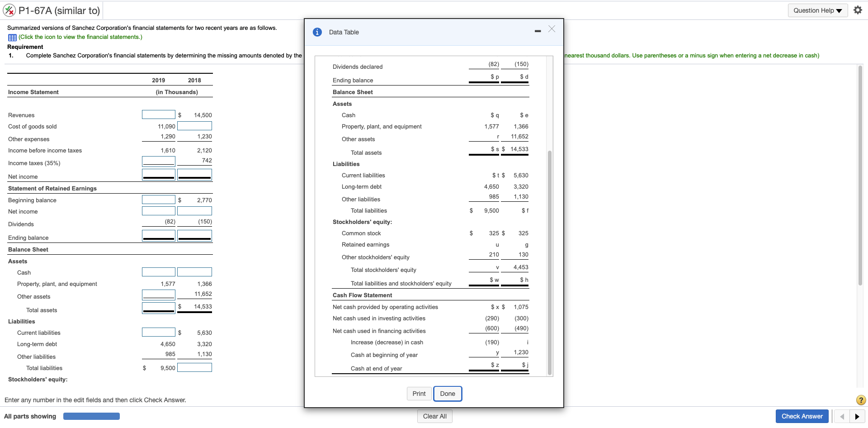868x428 pixels.
Task: Click the 'Retained earnings' row label
Action: 365,245
